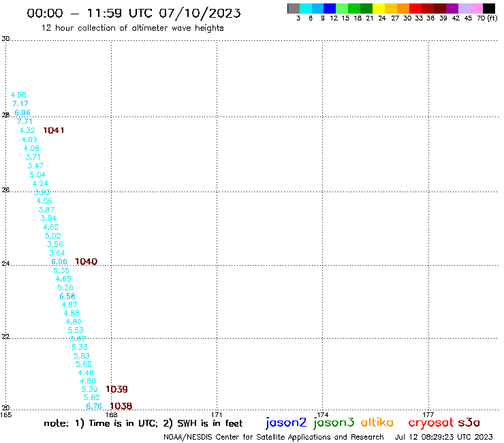Click the wave height value 4.88
The height and width of the screenshot is (443, 504).
coord(72,314)
